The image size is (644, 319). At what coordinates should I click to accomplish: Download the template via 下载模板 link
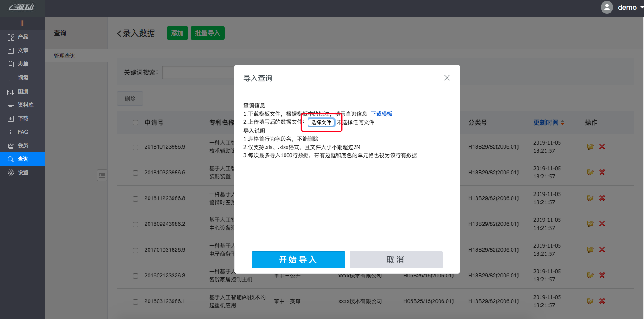point(381,113)
